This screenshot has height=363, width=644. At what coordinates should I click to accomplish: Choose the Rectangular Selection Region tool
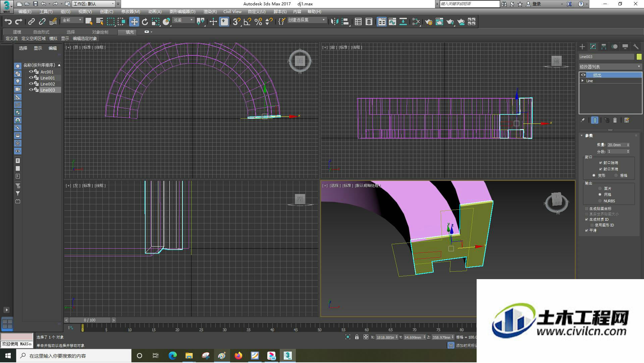click(111, 22)
